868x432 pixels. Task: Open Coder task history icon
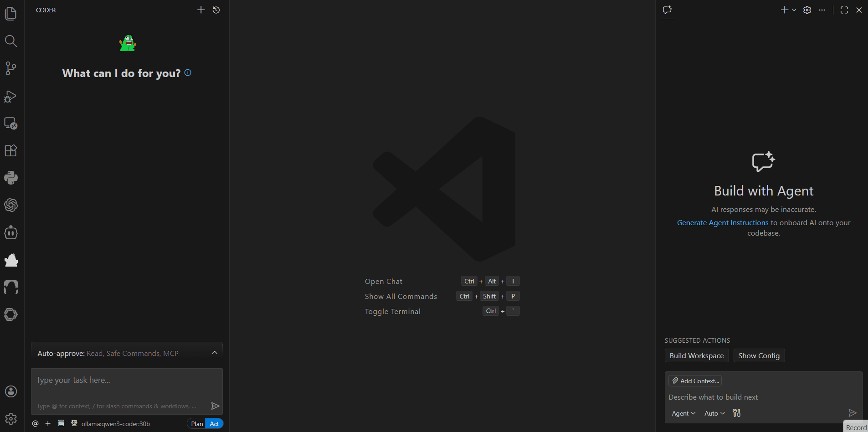coord(216,10)
